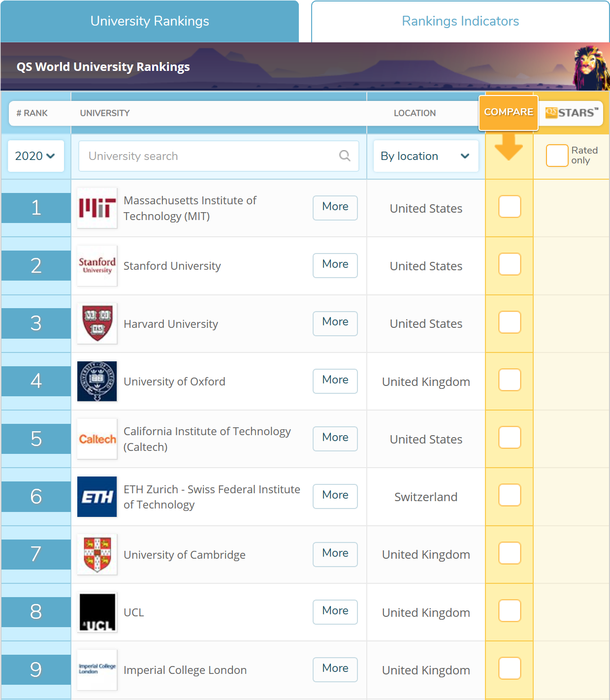This screenshot has height=700, width=610.
Task: Select the University Rankings tab
Action: [x=150, y=21]
